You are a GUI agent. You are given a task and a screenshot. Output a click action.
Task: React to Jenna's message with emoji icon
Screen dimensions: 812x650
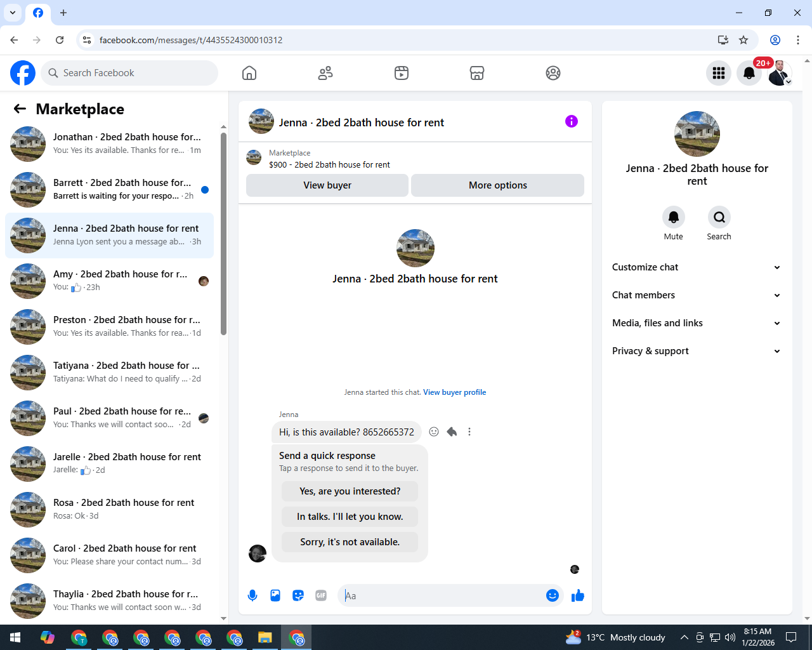tap(434, 432)
